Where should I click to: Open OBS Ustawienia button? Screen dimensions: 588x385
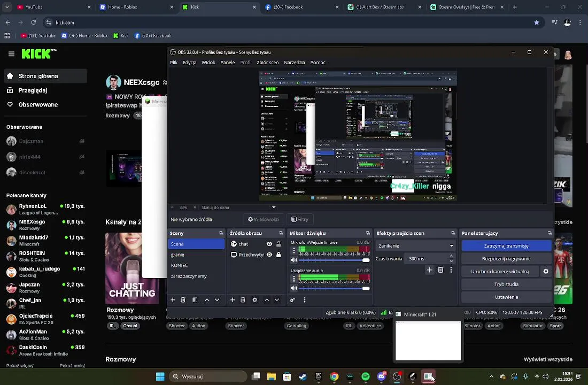point(506,297)
